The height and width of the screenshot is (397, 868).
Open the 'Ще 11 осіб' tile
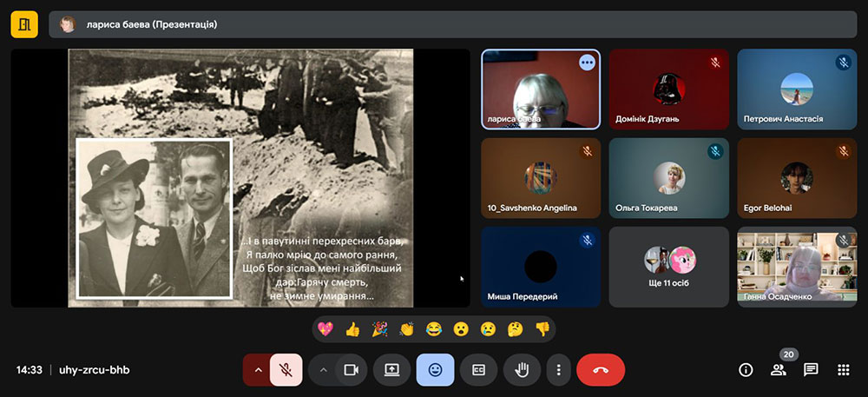668,267
